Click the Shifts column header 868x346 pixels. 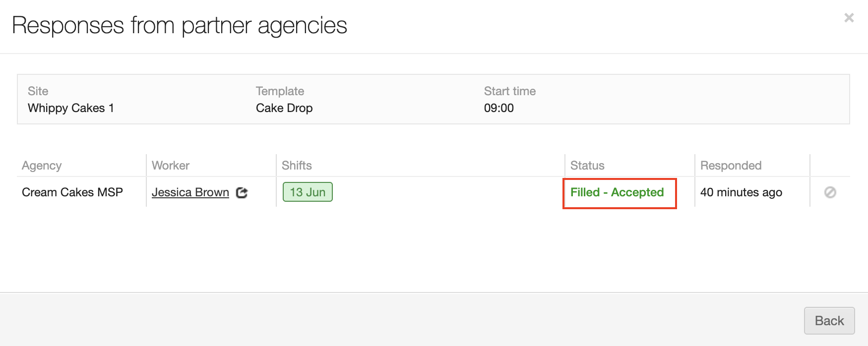[x=297, y=166]
